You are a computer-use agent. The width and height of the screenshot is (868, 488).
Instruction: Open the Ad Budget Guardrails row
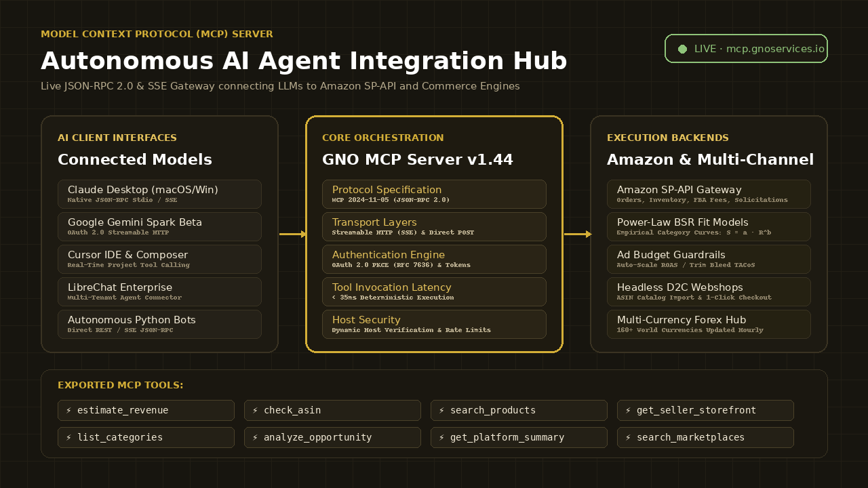709,259
